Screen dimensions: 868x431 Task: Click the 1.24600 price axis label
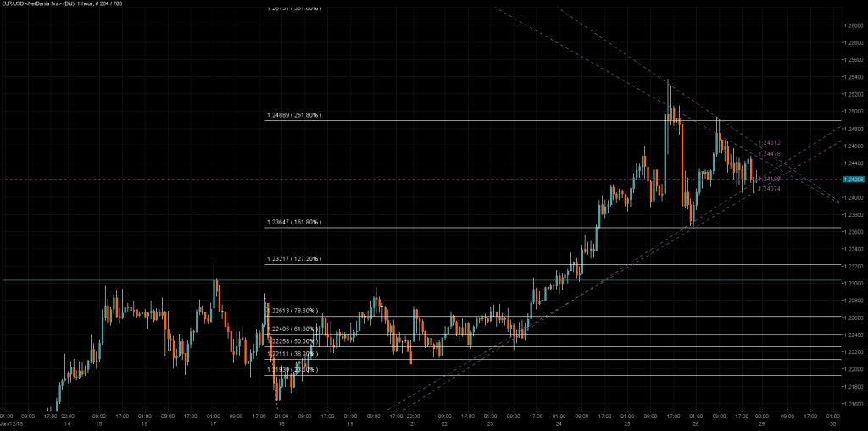pyautogui.click(x=853, y=146)
